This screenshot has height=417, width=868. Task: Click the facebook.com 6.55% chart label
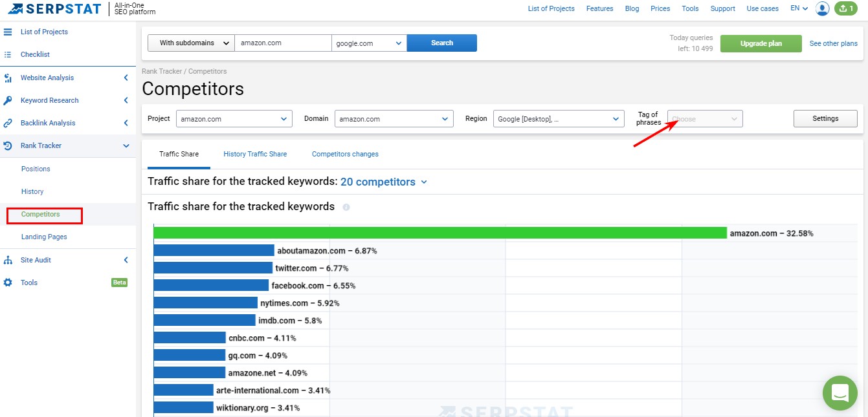click(x=313, y=285)
